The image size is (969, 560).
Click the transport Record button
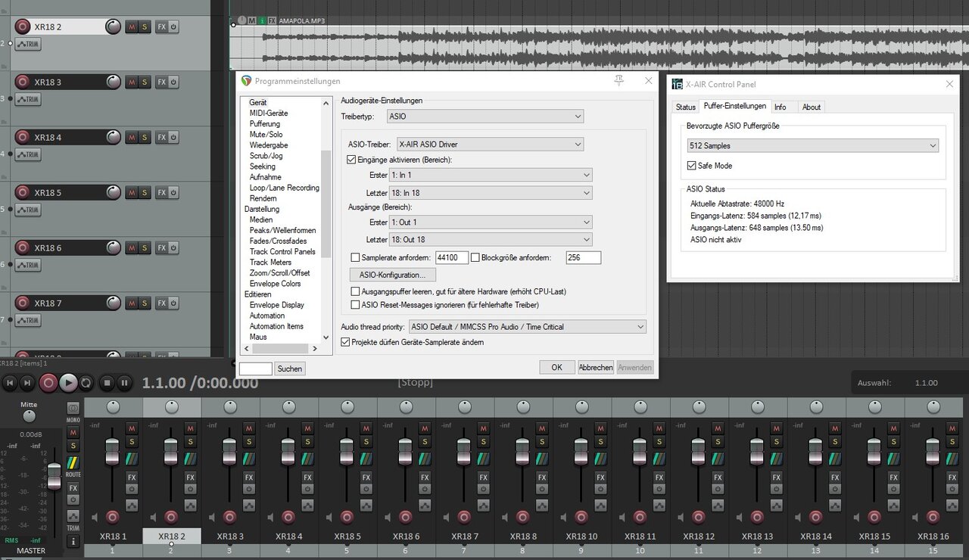click(48, 383)
